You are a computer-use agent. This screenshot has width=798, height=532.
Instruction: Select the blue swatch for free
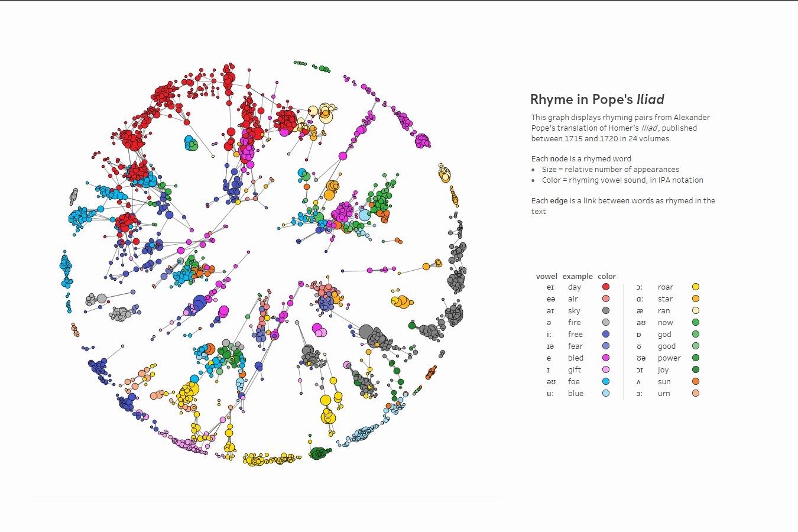606,334
